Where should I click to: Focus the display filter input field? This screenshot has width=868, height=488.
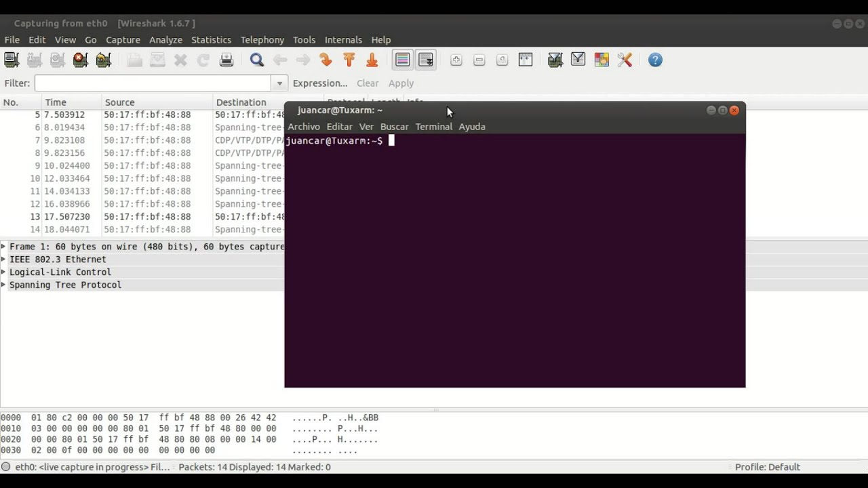click(x=153, y=83)
